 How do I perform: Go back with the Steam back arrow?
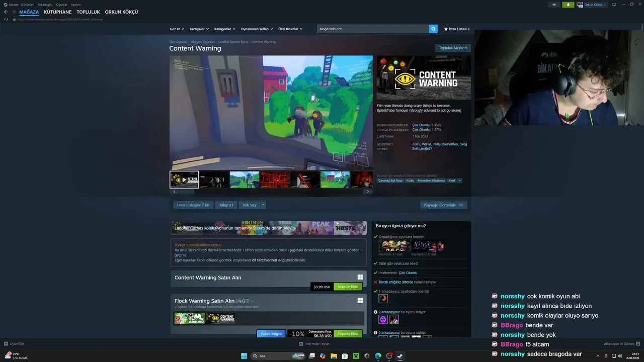(6, 12)
